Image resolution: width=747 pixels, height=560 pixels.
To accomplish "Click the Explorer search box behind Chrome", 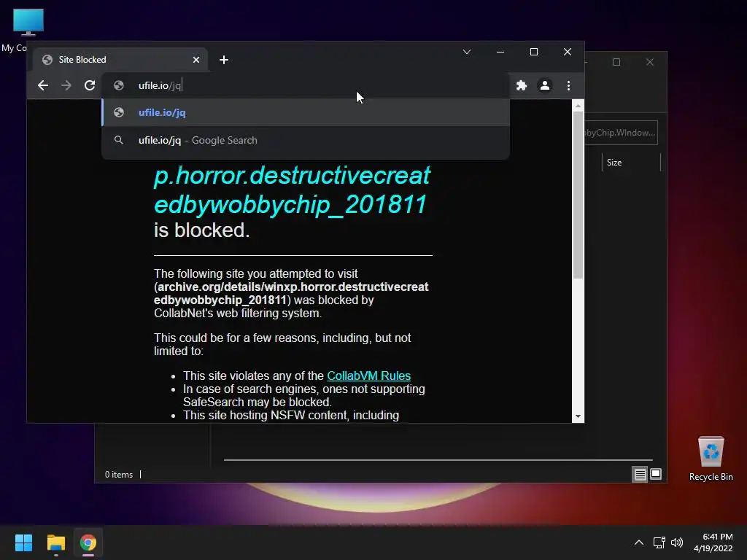I will point(621,133).
